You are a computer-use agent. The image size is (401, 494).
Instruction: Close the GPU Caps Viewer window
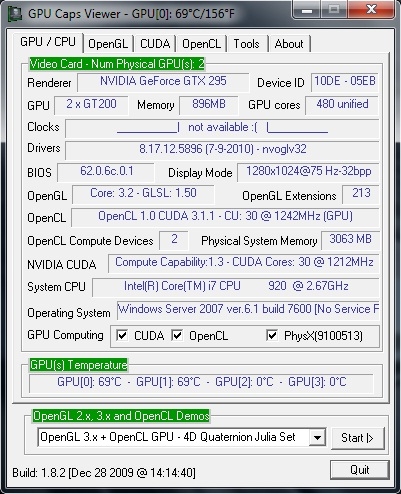coord(371,10)
